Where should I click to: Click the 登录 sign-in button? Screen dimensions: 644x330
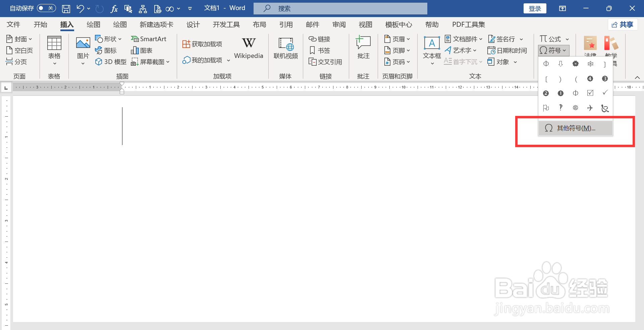pyautogui.click(x=535, y=8)
